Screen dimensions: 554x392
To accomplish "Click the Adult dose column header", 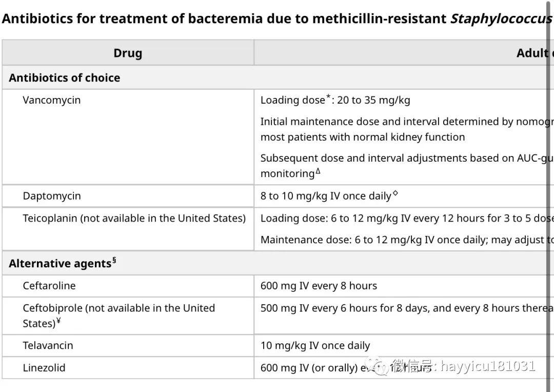I will coord(404,53).
